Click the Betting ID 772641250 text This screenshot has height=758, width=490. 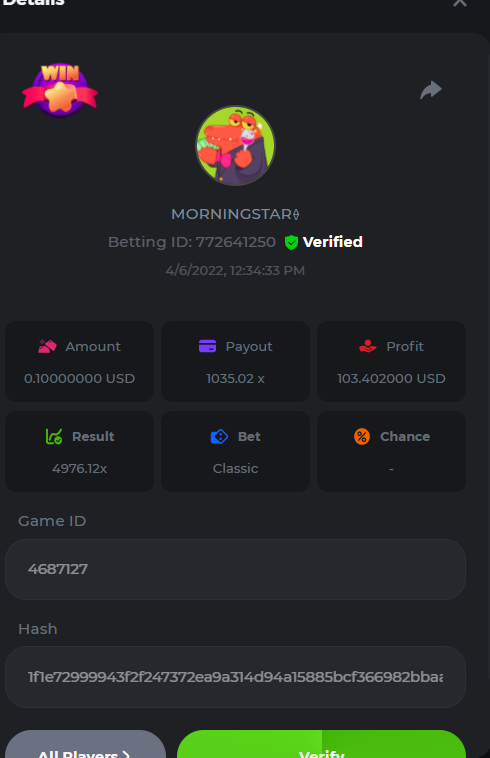tap(192, 242)
